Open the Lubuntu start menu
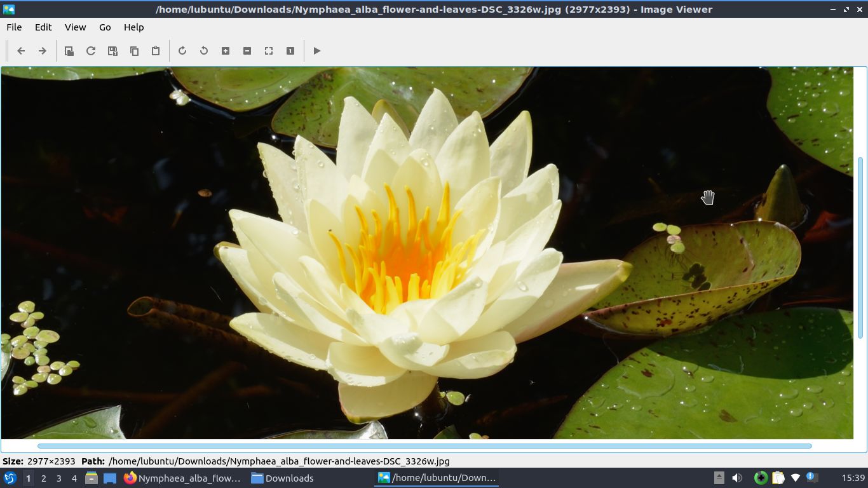Screen dimensions: 868x488 tap(10, 478)
